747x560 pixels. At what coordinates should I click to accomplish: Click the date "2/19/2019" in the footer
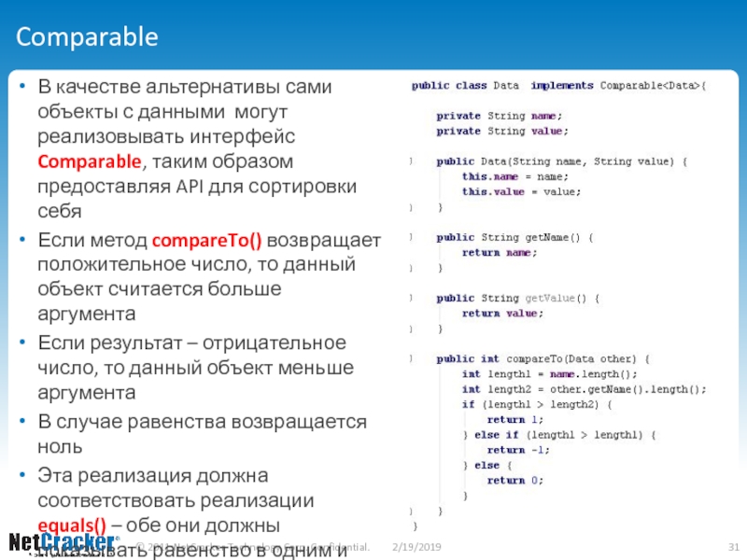416,547
